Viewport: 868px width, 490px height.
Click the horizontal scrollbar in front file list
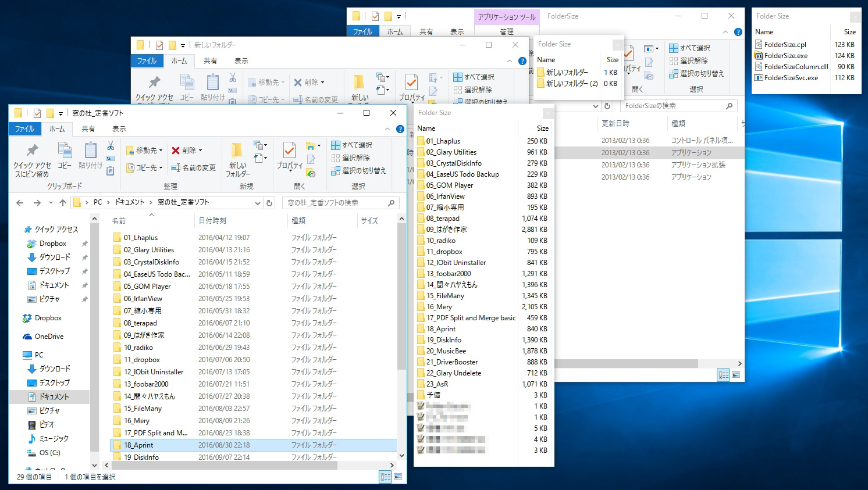click(x=224, y=465)
